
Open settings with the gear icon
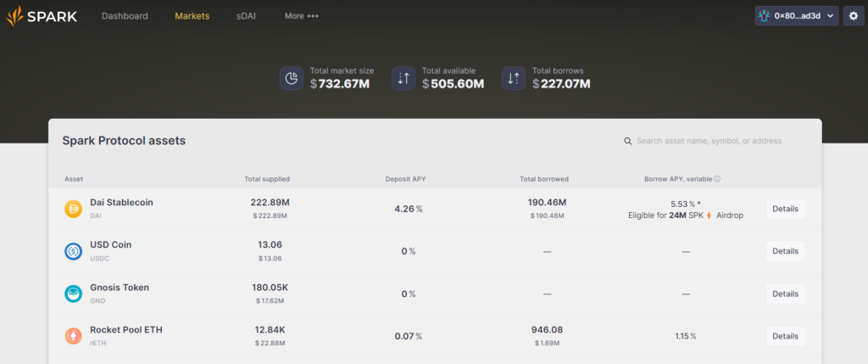[x=854, y=16]
